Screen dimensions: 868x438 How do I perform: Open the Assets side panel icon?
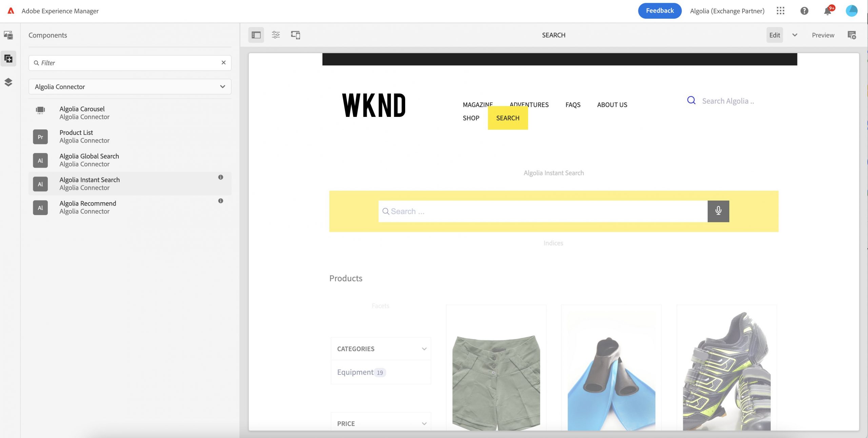pos(8,35)
